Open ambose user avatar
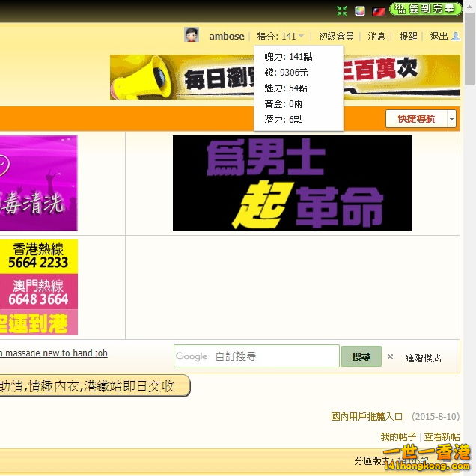The width and height of the screenshot is (476, 476). point(192,34)
